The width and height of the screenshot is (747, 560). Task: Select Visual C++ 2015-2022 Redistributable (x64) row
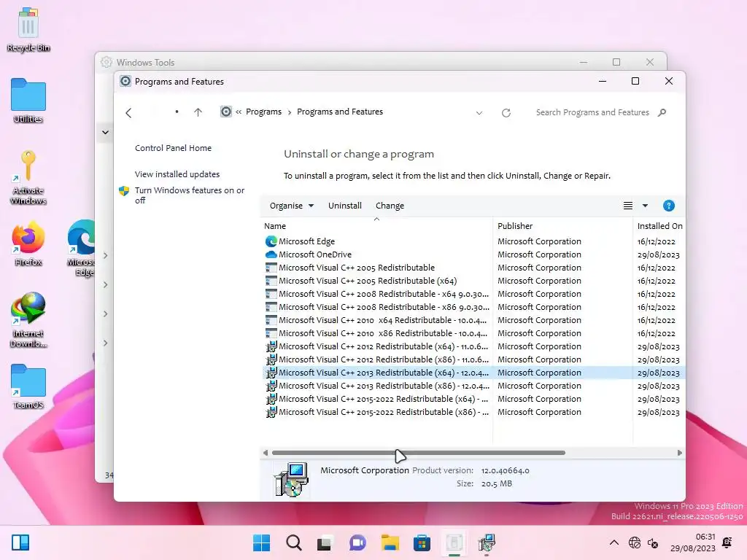click(474, 399)
